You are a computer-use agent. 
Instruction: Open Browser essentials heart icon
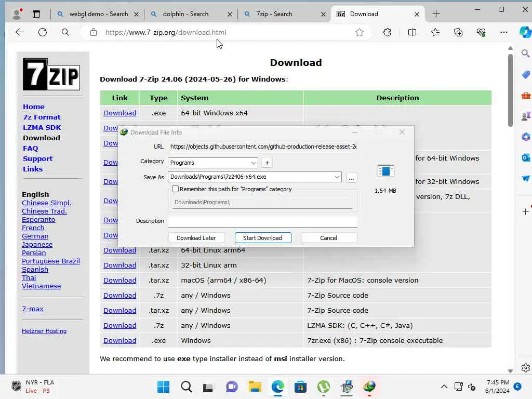click(481, 32)
